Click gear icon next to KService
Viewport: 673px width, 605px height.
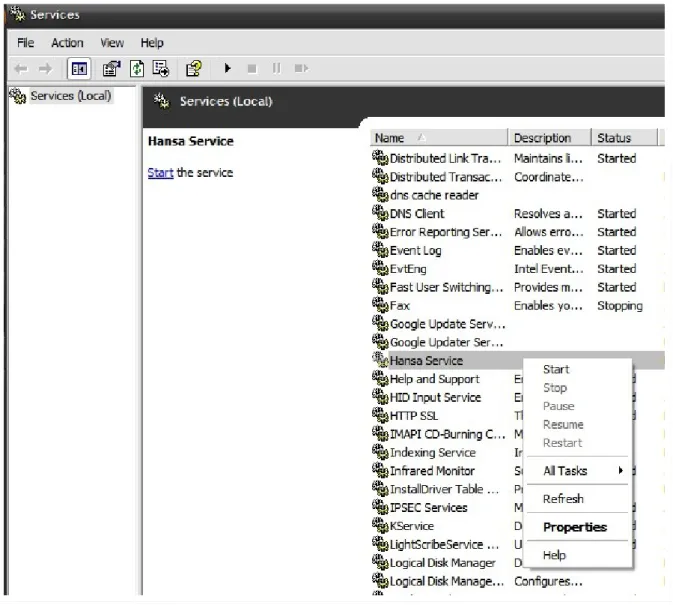pyautogui.click(x=380, y=526)
